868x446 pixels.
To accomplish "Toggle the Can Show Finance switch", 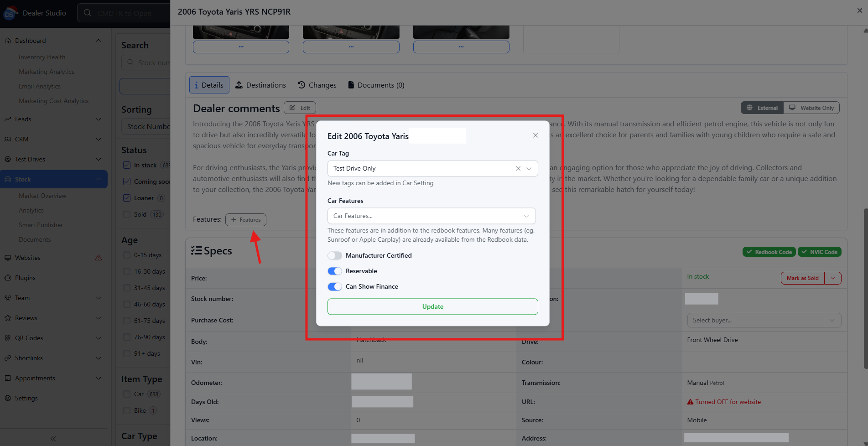I will pos(335,286).
